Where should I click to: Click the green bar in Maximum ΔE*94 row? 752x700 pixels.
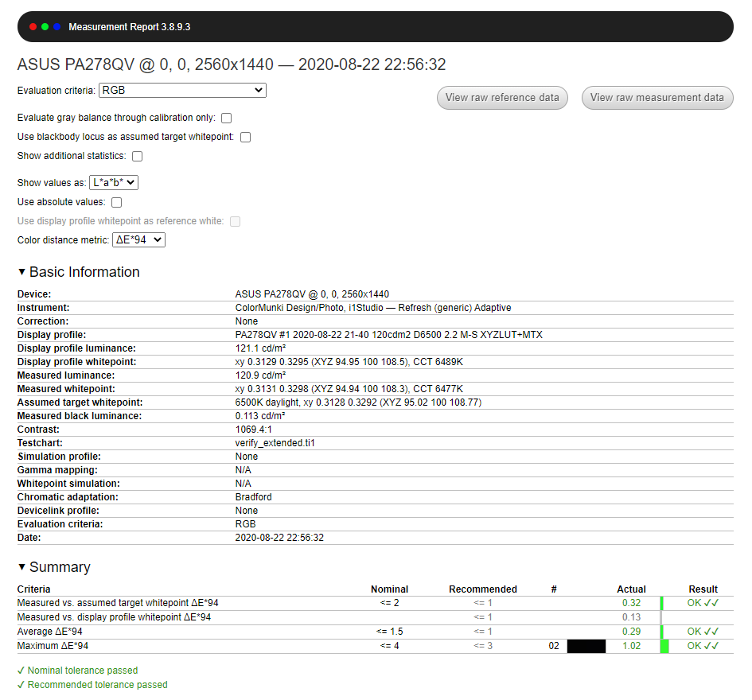(664, 646)
